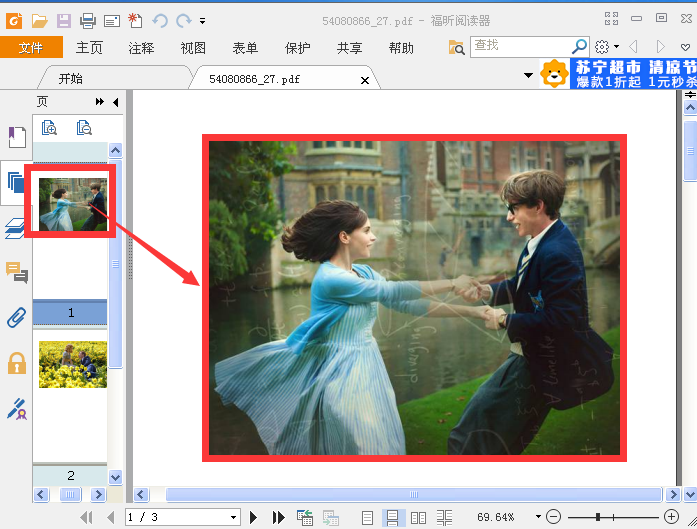Open quick access toolbar customize arrow
697x529 pixels.
click(x=203, y=21)
